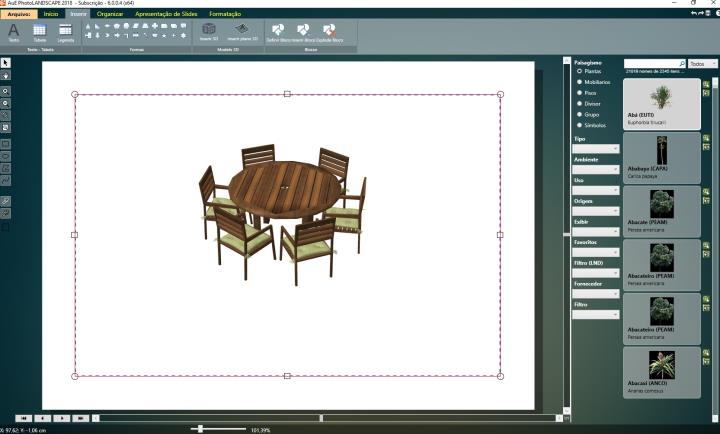This screenshot has height=434, width=720.
Task: Switch to the Organizar tab
Action: [110, 14]
